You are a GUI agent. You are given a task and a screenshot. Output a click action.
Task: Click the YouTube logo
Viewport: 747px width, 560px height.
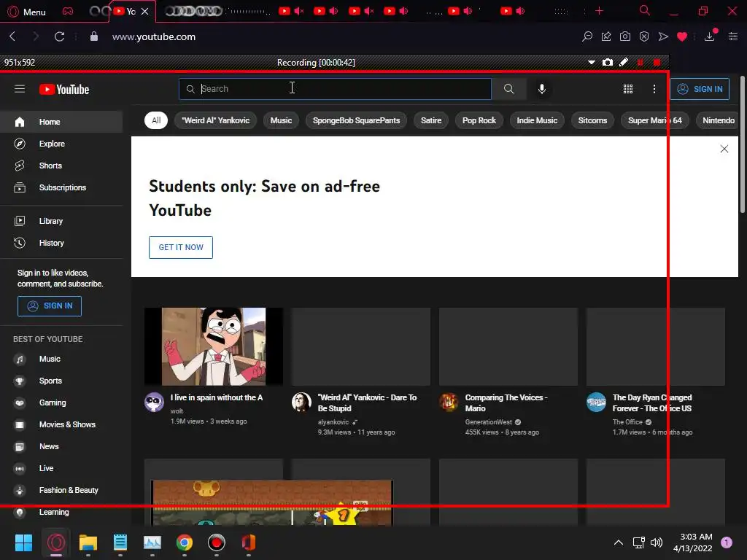64,89
